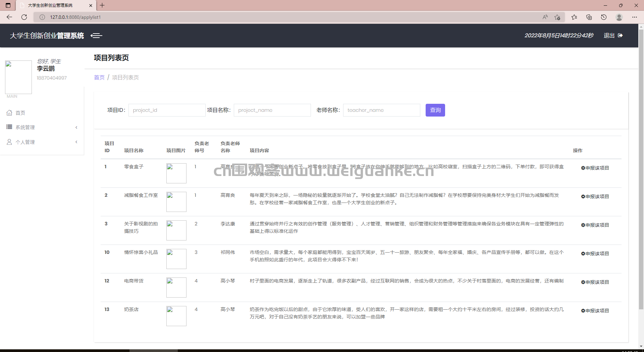Open 首页 in the sidebar menu
Viewport: 644px width, 352px height.
pos(20,113)
